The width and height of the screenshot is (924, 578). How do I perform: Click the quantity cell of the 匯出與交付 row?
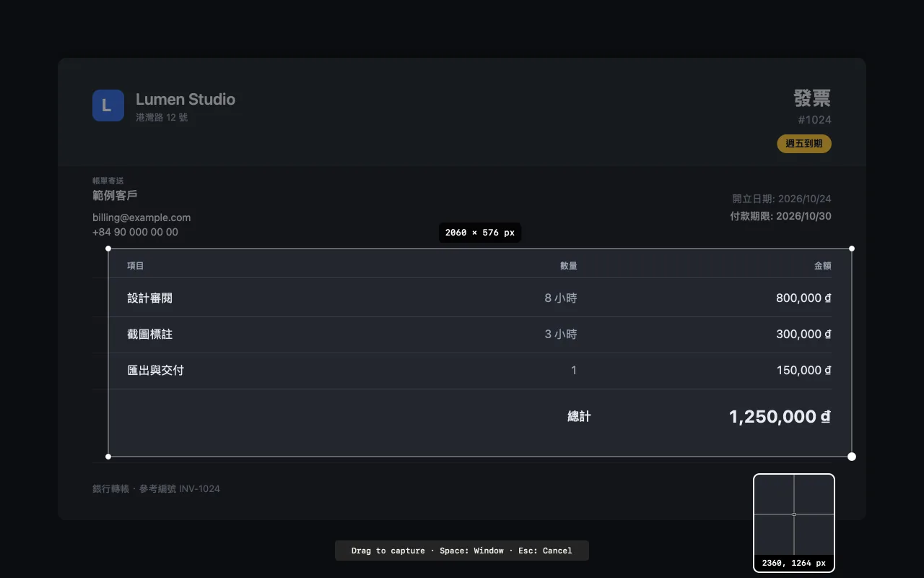pos(574,371)
